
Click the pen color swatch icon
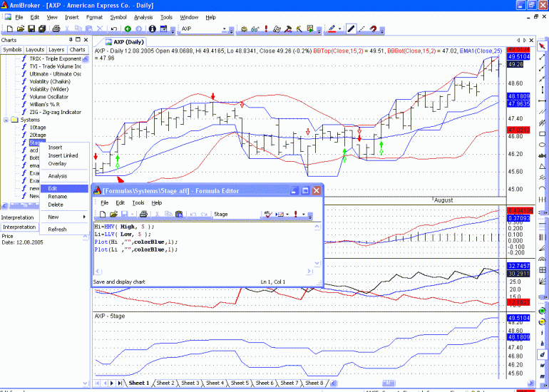click(332, 29)
